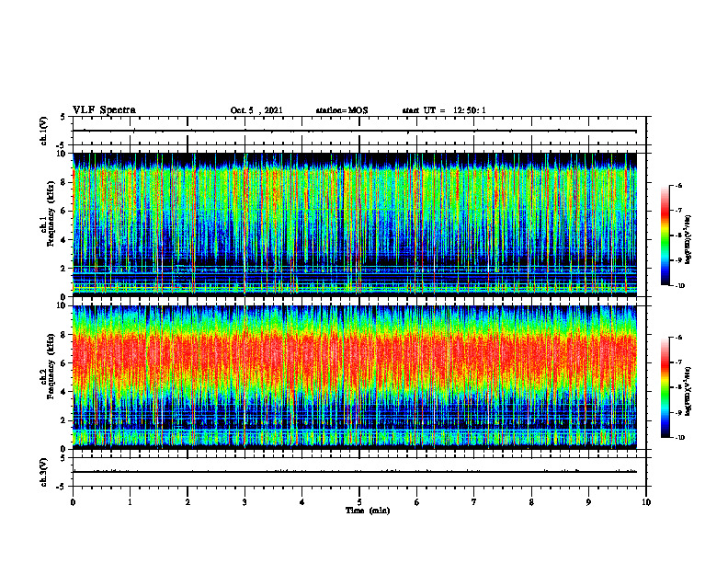Click the "-5" tick of ch.3(V) axis

(x=62, y=487)
